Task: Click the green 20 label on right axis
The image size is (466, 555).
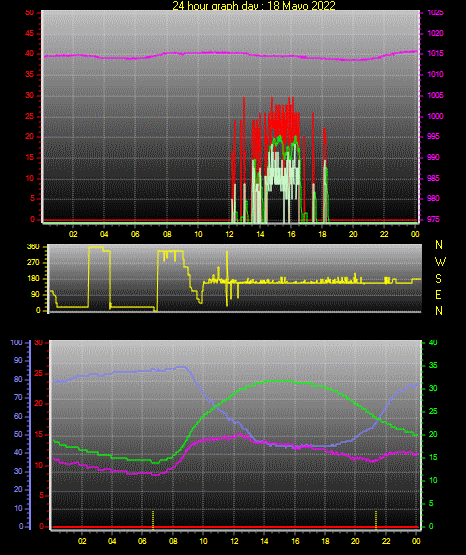Action: click(x=433, y=434)
